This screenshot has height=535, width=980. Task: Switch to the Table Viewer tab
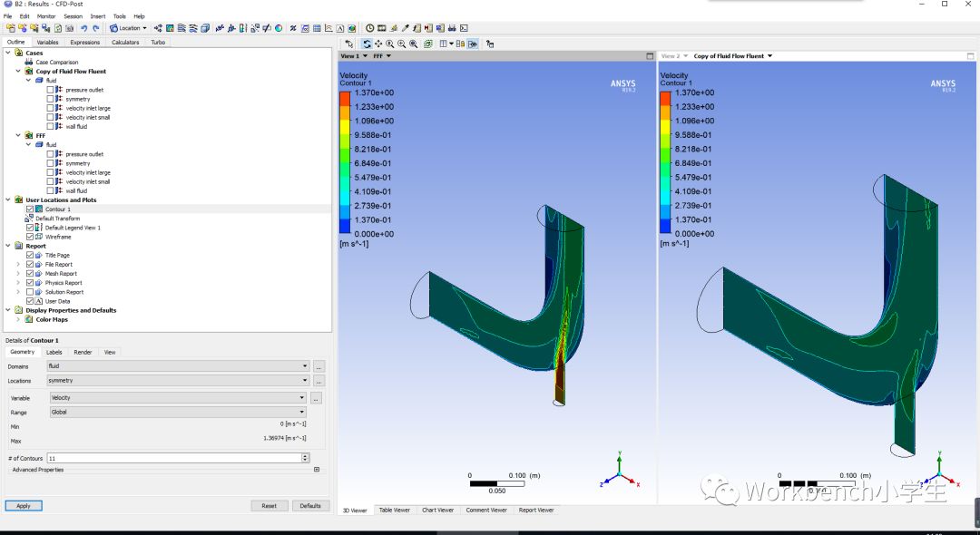395,510
